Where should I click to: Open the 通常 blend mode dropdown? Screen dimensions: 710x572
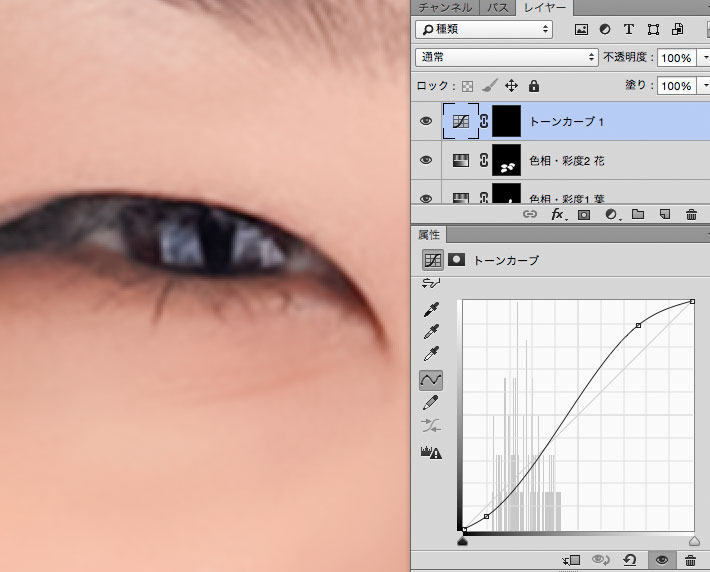click(506, 58)
